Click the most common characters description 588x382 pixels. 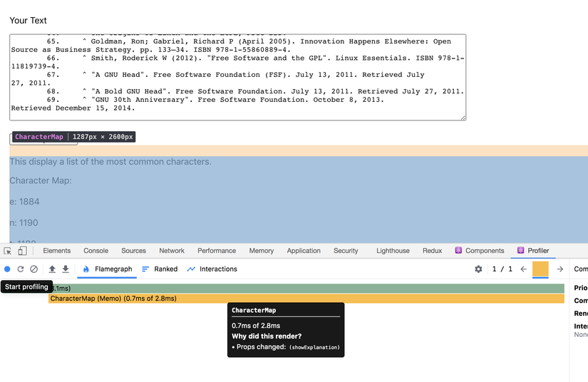tap(110, 162)
